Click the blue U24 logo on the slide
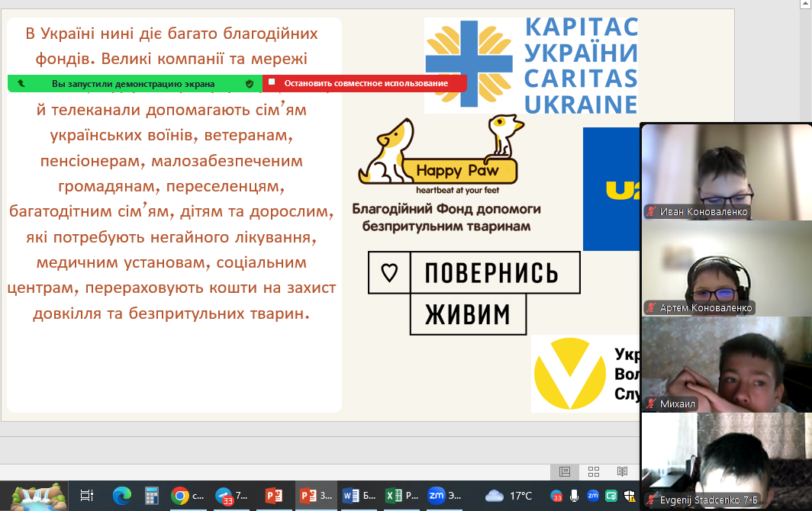Screen dimensions: 812x511 click(x=611, y=189)
